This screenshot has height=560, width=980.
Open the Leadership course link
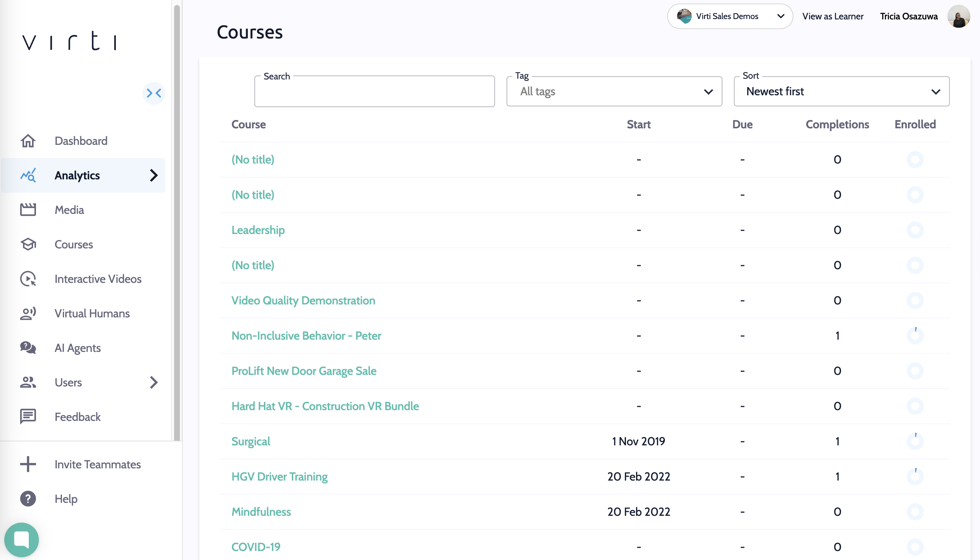click(x=258, y=230)
